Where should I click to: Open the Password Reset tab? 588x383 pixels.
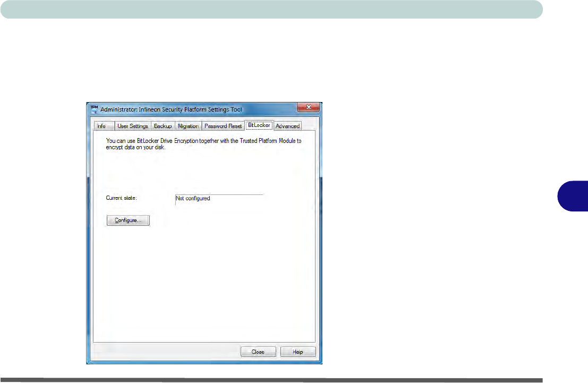click(x=223, y=126)
